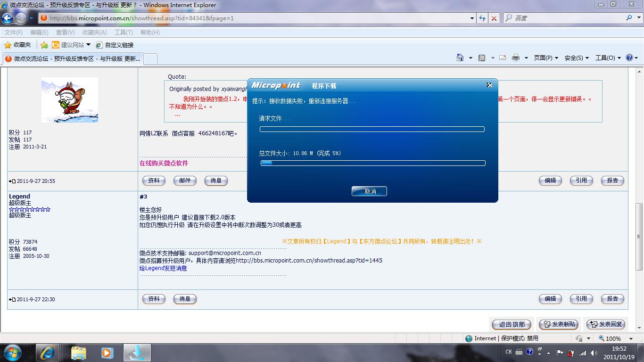644x362 pixels.
Task: Click the RSS feeds icon in command bar
Action: pos(482,58)
